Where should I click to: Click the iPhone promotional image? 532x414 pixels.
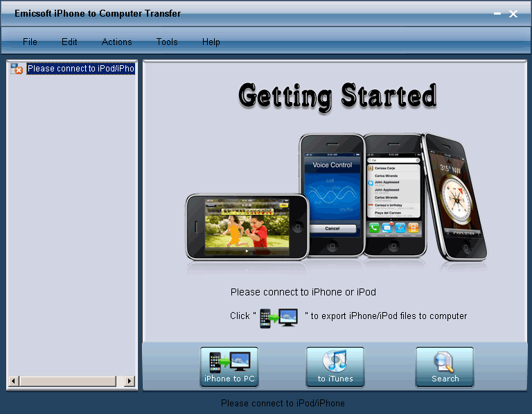tap(337, 198)
